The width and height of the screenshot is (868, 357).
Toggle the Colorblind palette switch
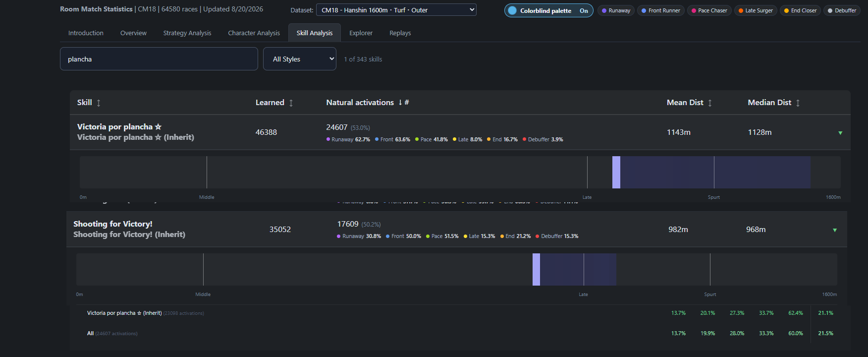[548, 10]
